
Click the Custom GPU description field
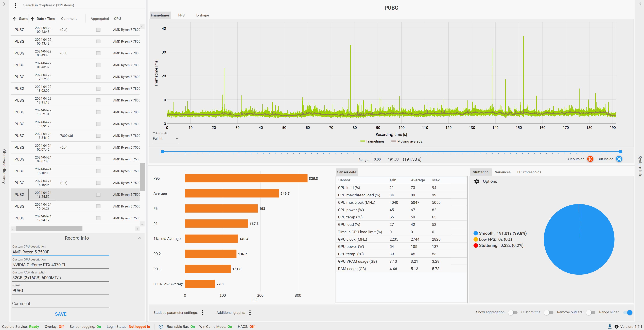(61, 265)
